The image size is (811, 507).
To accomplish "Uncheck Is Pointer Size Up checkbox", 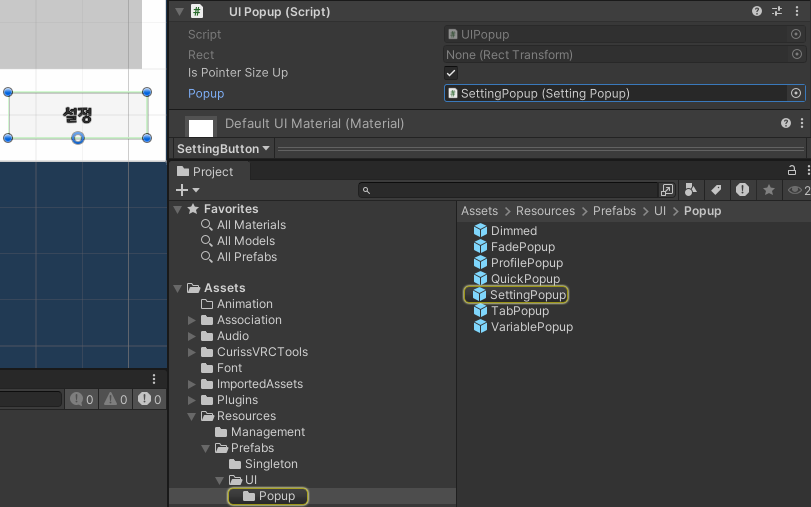I will [x=451, y=73].
